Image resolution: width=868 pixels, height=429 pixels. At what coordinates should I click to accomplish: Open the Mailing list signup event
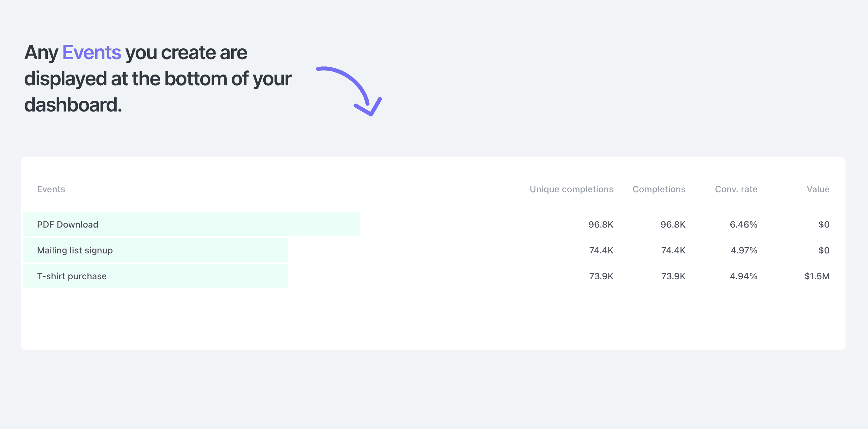coord(75,250)
